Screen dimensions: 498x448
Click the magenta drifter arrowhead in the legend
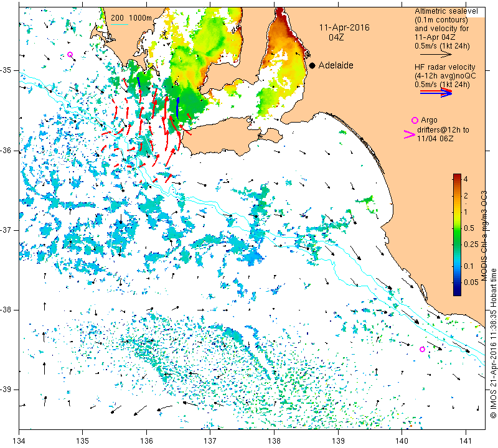(x=410, y=134)
